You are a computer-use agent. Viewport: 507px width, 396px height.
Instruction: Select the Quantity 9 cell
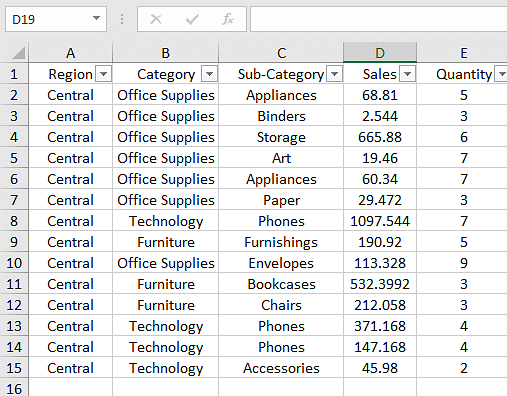pyautogui.click(x=463, y=263)
